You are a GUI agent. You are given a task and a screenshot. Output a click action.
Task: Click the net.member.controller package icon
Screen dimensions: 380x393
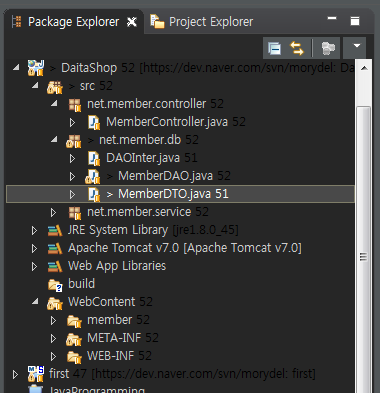coord(75,105)
